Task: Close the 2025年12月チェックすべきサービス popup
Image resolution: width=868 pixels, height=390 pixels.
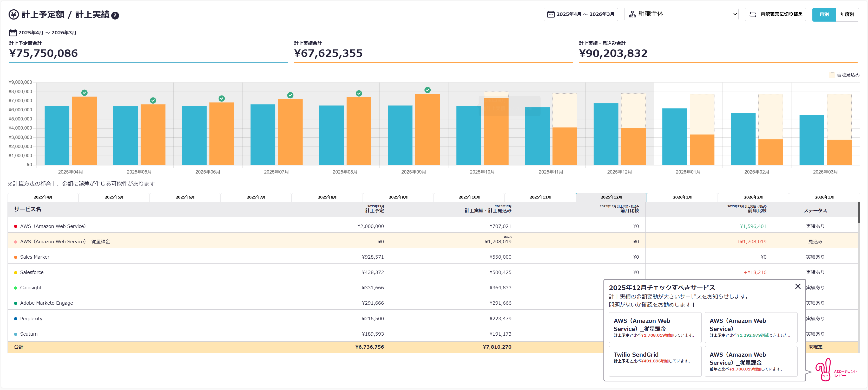Action: (798, 286)
